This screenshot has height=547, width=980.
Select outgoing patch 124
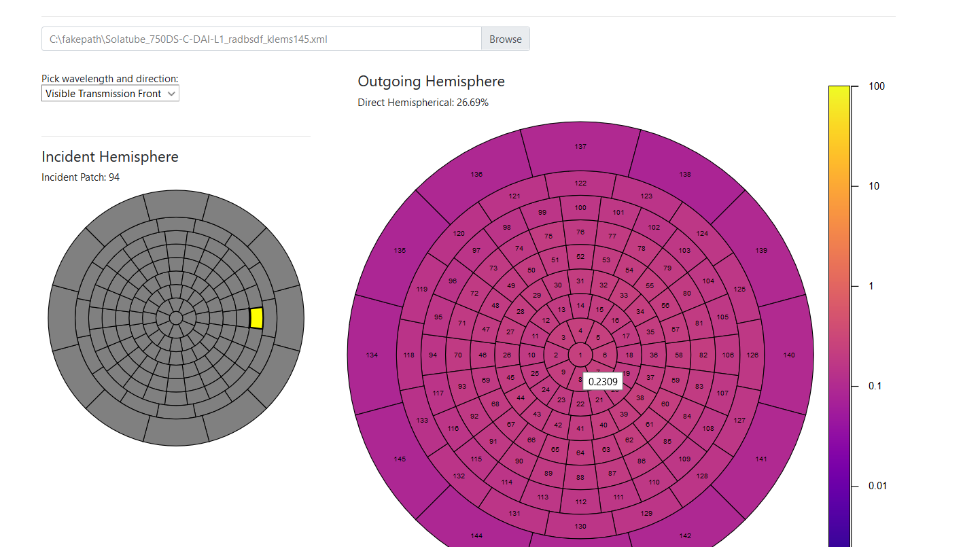(x=702, y=234)
